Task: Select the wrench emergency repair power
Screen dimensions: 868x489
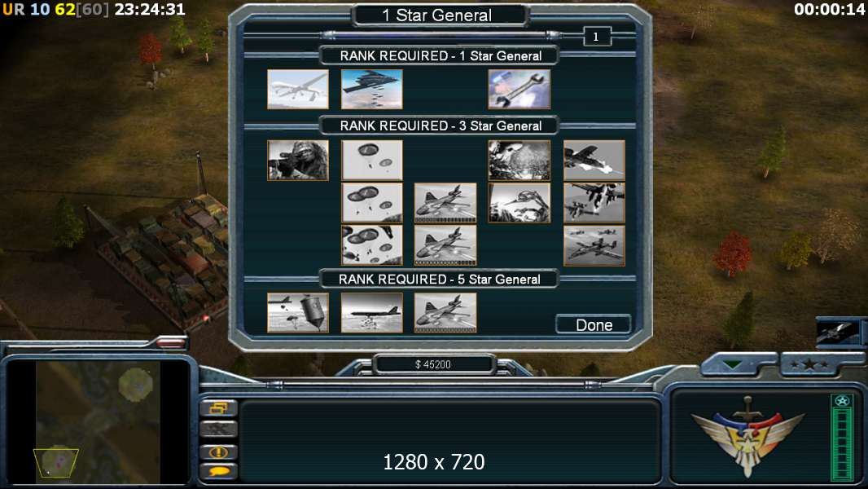Action: click(519, 89)
